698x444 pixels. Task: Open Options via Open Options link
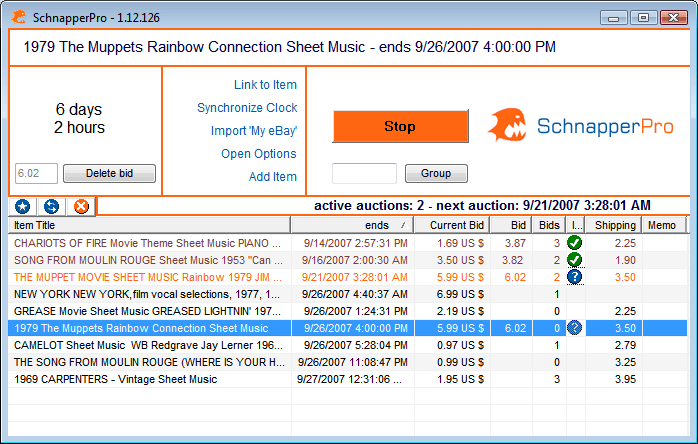pyautogui.click(x=259, y=154)
